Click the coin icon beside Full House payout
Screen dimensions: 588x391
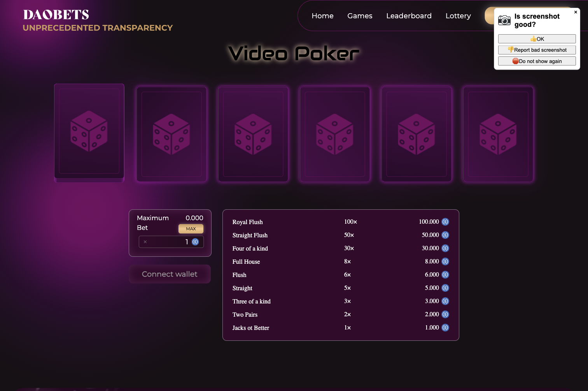(x=445, y=261)
